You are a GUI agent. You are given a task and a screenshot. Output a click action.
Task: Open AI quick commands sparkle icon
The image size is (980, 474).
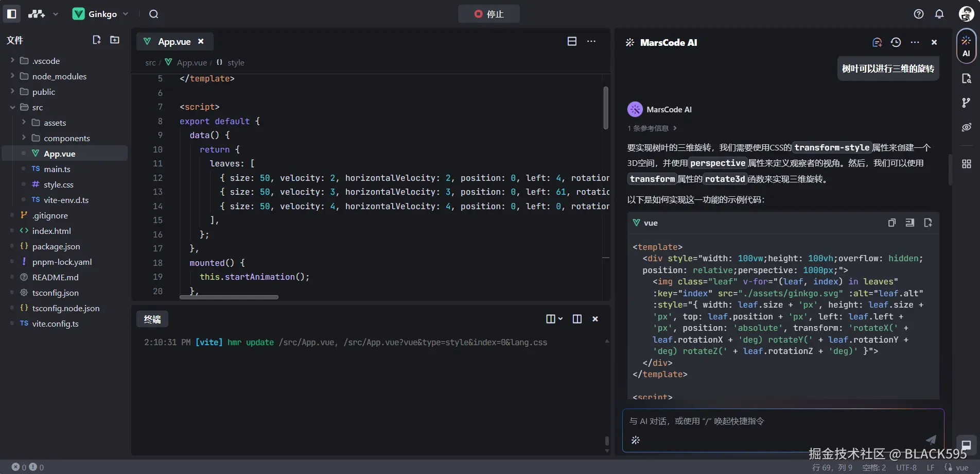pos(636,440)
